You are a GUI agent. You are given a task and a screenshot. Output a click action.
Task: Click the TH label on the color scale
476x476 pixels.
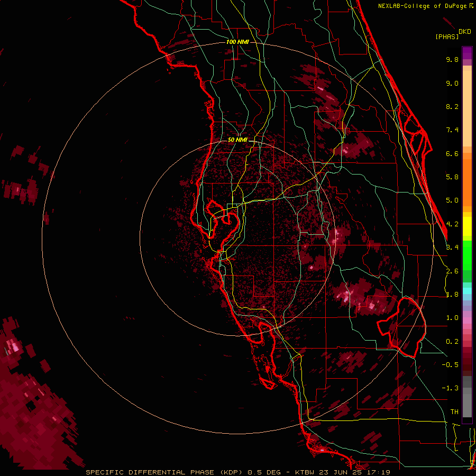(x=454, y=412)
